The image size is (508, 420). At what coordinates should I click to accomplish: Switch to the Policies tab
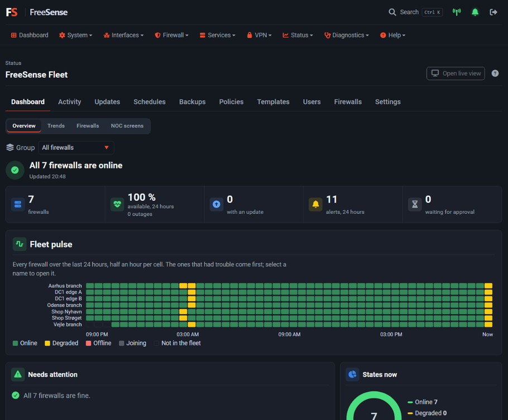(x=231, y=102)
